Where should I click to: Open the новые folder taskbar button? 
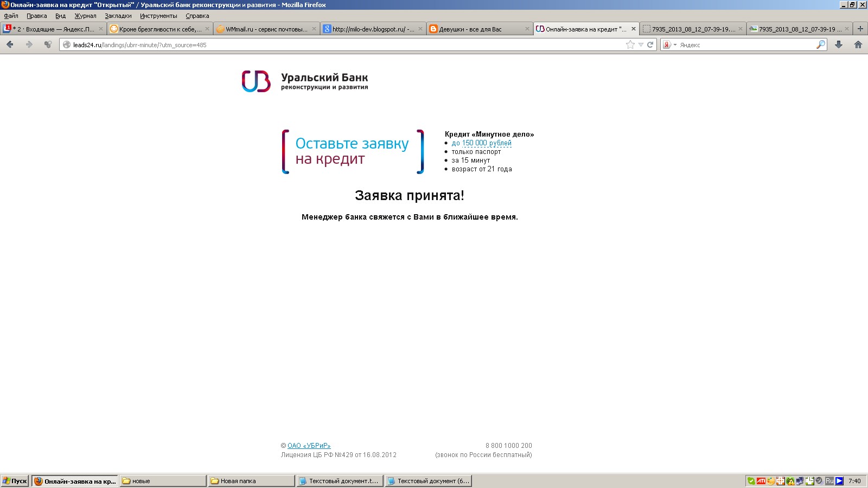click(163, 481)
